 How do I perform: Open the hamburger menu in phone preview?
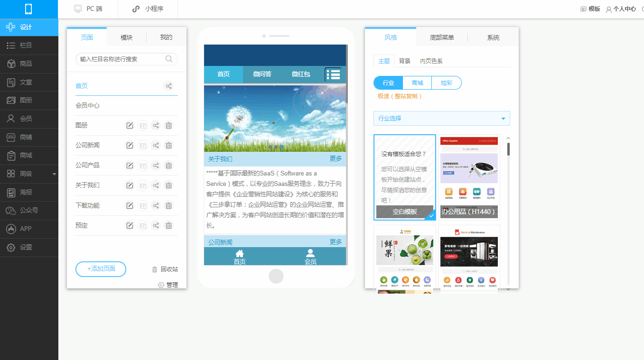click(x=333, y=74)
